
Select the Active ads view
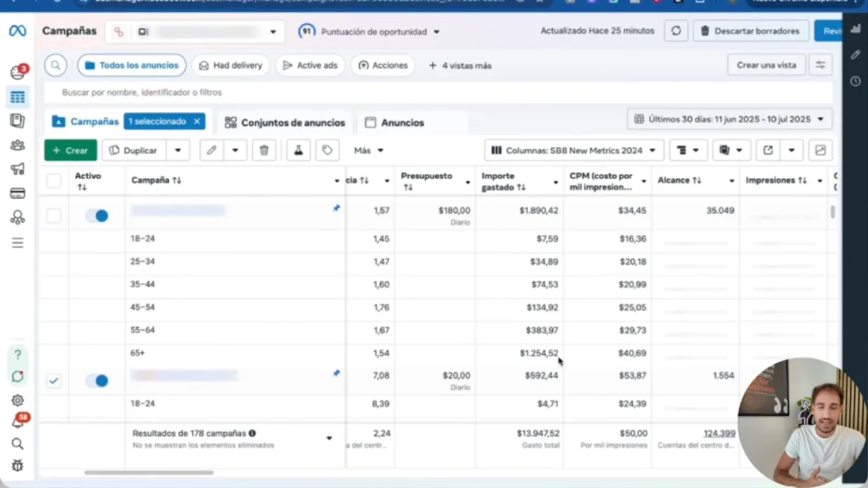(310, 65)
